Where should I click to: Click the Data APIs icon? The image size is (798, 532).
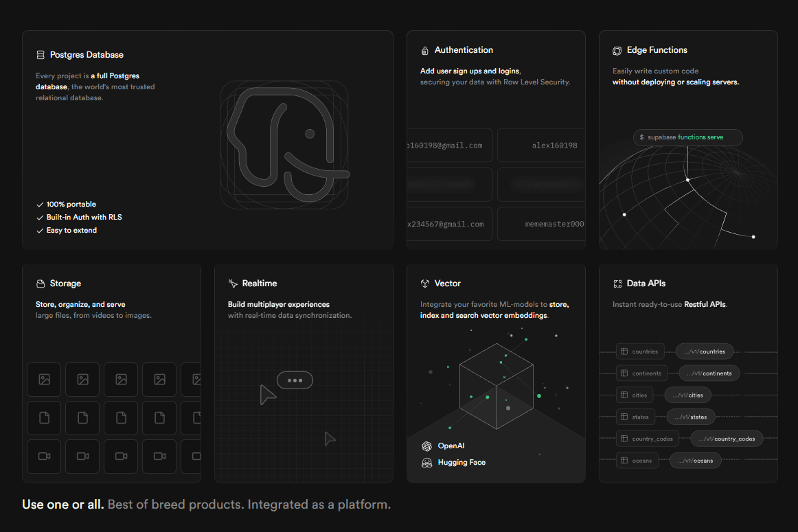[x=617, y=284]
